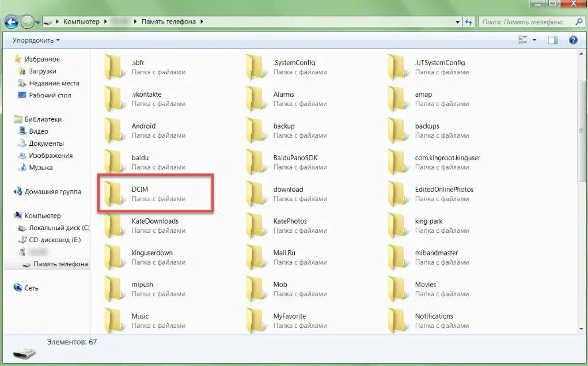Select the com.kingroot.kinguser folder icon

point(397,162)
